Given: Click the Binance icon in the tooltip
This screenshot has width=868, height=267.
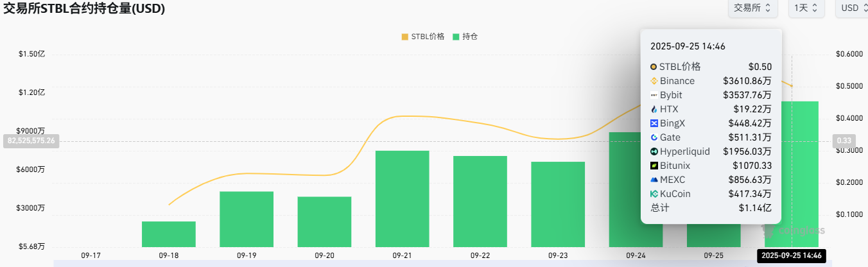Looking at the screenshot, I should (x=654, y=81).
